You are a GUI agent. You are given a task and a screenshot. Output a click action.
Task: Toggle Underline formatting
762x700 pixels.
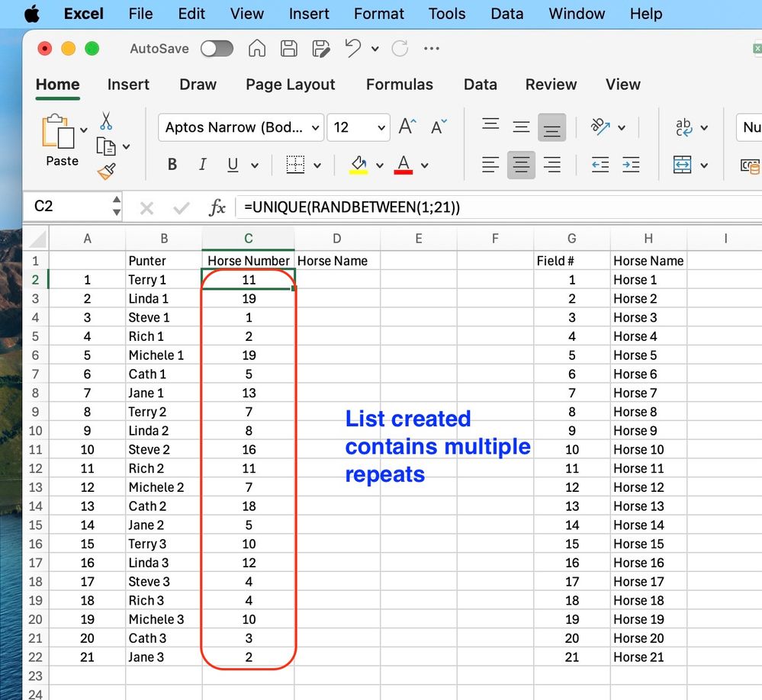tap(233, 165)
